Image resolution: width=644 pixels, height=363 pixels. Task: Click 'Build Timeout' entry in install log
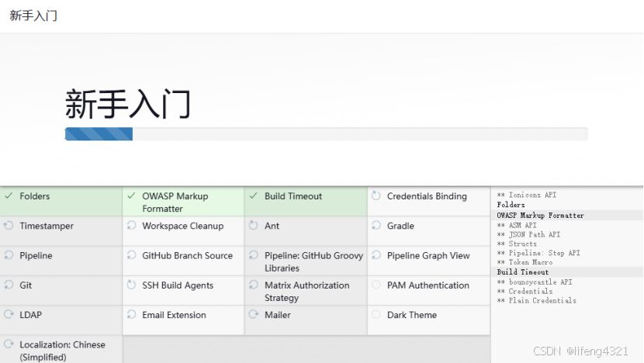point(523,271)
